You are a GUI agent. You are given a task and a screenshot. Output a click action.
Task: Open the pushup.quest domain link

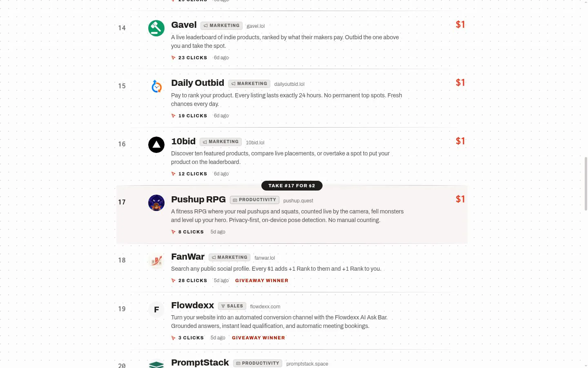coord(298,201)
